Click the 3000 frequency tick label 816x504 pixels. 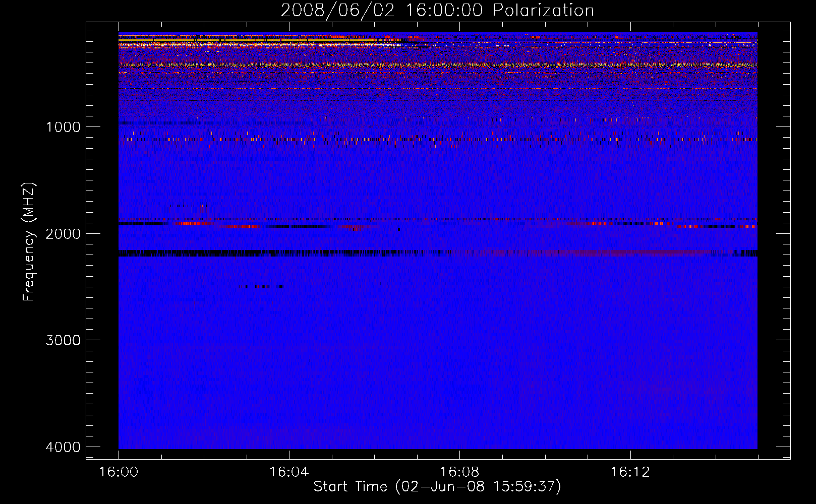click(x=63, y=340)
